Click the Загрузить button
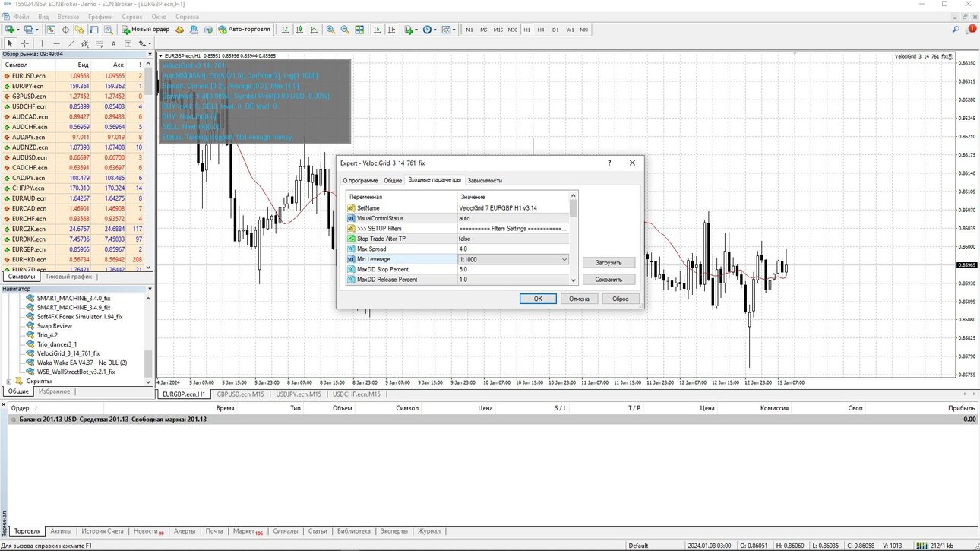The height and width of the screenshot is (551, 980). (x=609, y=262)
